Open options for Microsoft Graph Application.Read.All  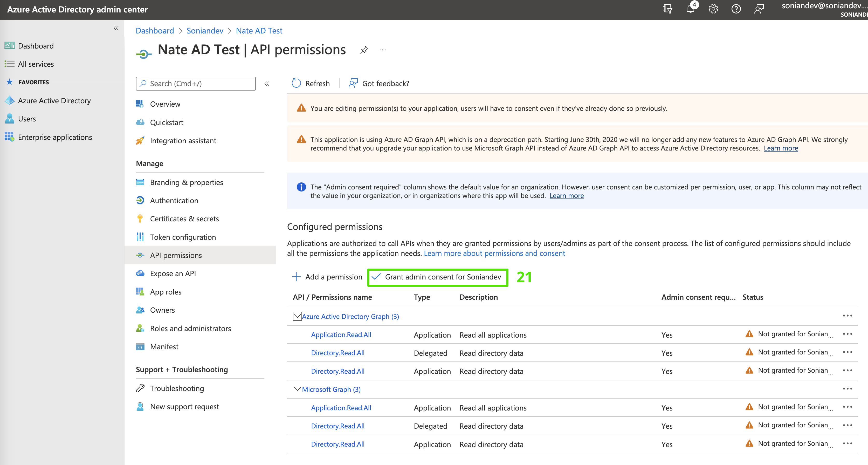847,407
